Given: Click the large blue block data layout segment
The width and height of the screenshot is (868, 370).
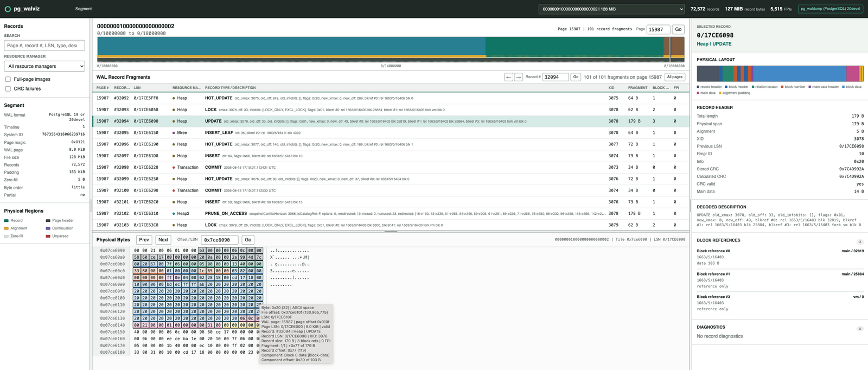Looking at the screenshot, I should click(800, 73).
